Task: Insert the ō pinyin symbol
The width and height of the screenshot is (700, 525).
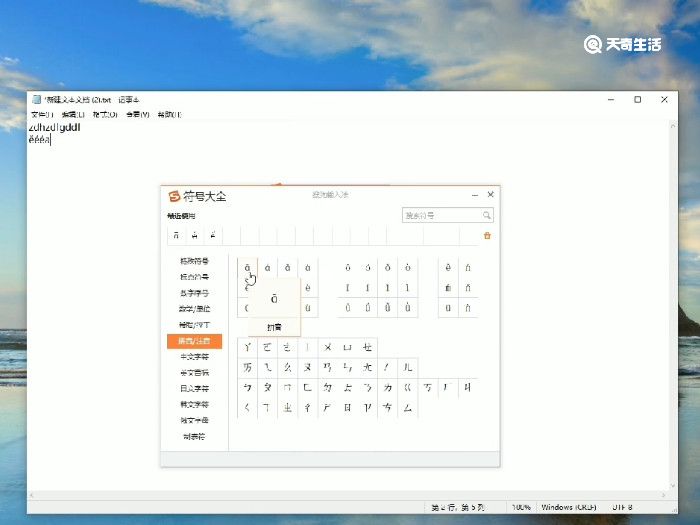Action: click(x=348, y=268)
